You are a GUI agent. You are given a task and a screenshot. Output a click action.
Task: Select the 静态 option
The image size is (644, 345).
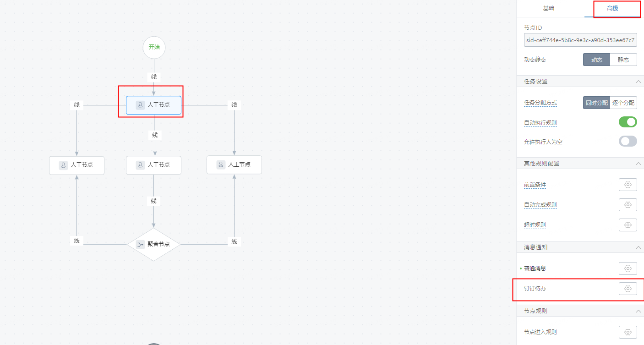[x=623, y=60]
